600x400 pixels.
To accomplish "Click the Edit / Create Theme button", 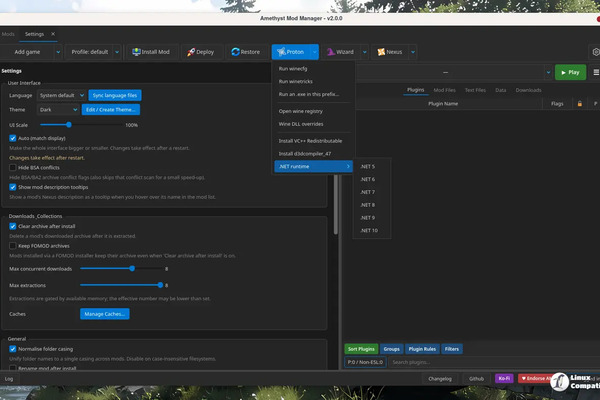I will 111,109.
